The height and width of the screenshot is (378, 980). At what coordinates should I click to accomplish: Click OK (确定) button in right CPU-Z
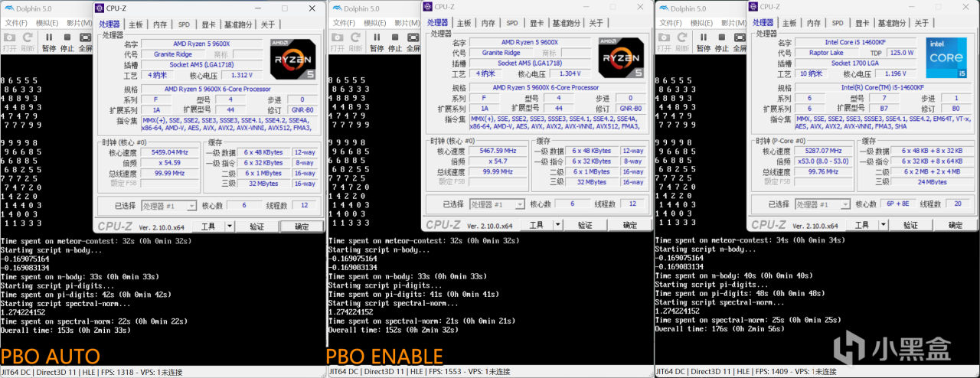(x=955, y=225)
